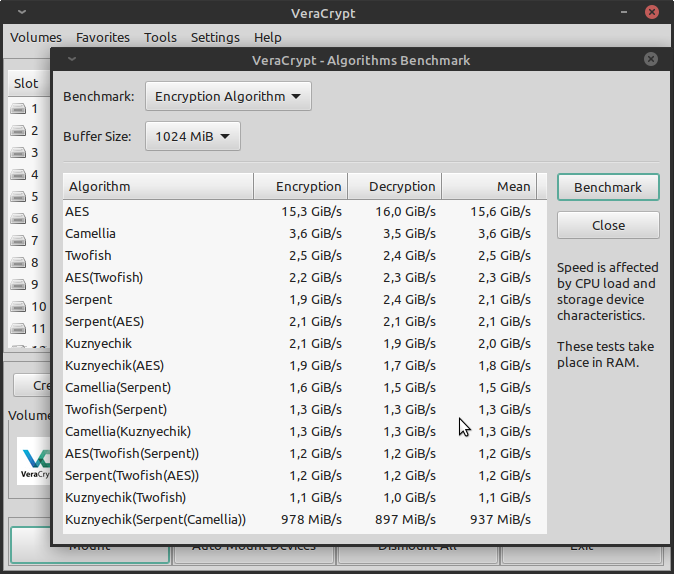The image size is (674, 574).
Task: Click the 2,0 GiB/s Kuznyechik mean value
Action: [x=505, y=344]
